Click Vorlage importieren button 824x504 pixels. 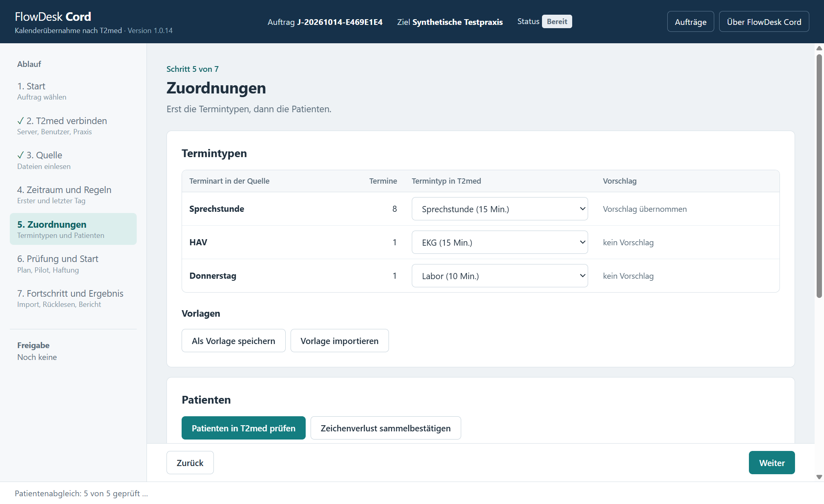click(x=340, y=341)
